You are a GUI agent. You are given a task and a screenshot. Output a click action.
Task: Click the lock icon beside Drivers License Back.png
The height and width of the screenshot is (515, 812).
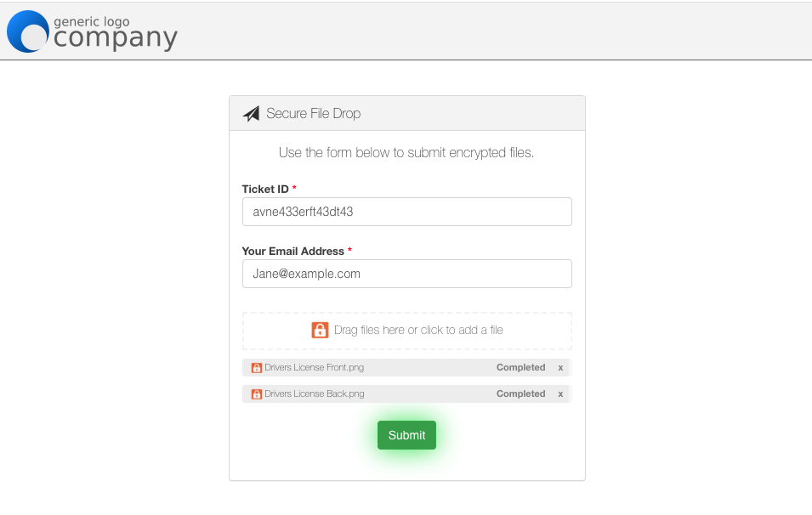(256, 393)
